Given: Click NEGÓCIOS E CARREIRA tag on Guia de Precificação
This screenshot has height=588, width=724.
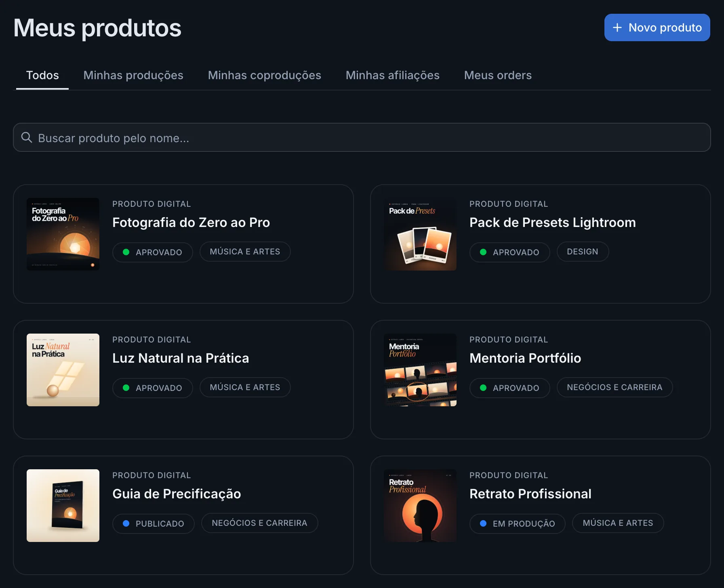Looking at the screenshot, I should [260, 523].
